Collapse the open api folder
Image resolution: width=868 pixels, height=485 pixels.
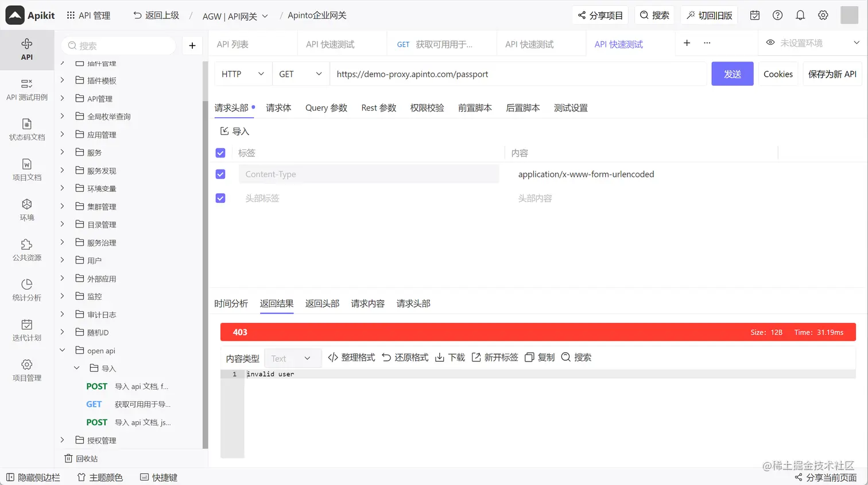coord(63,351)
